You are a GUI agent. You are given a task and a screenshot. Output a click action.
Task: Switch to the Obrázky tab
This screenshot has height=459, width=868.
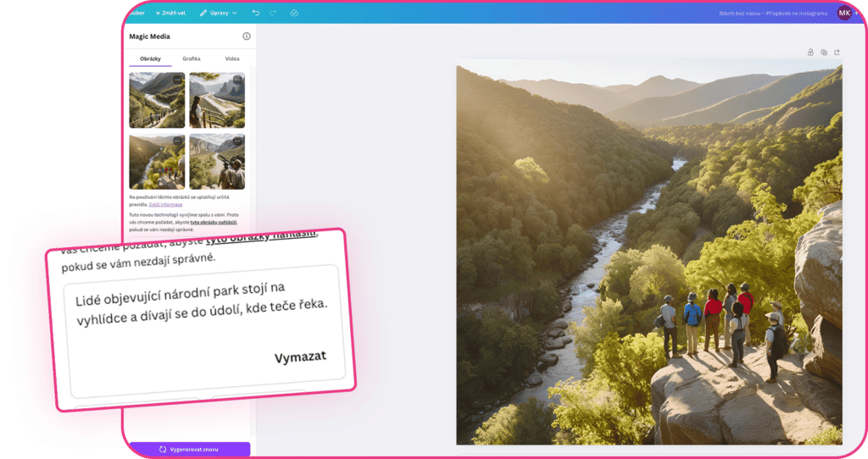tap(150, 58)
